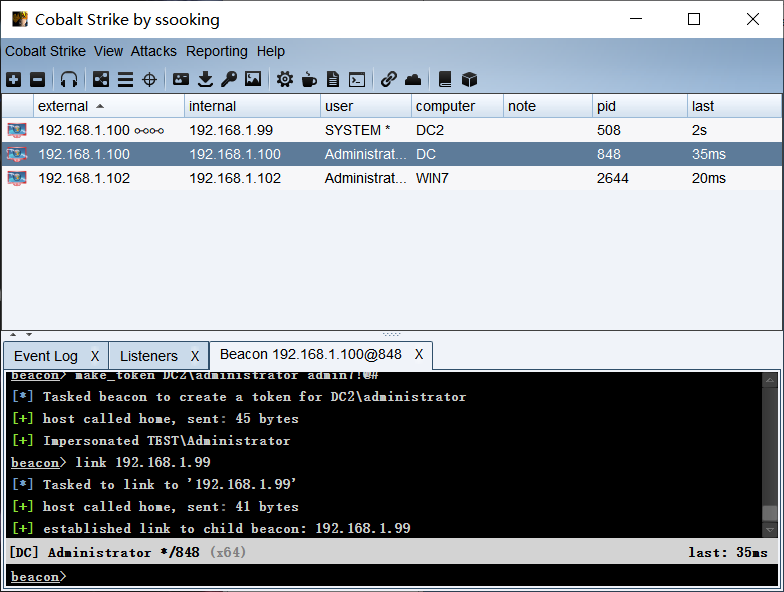Open the Help menu
The height and width of the screenshot is (592, 784).
270,51
